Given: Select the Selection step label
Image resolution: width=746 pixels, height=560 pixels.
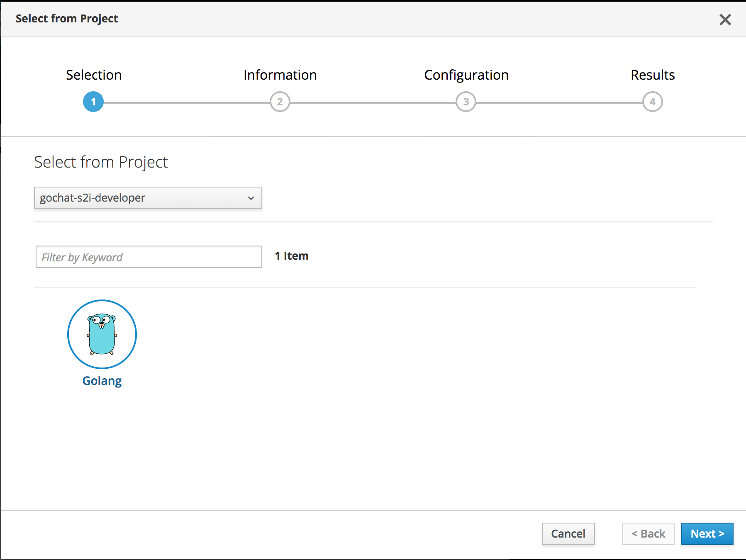Looking at the screenshot, I should pyautogui.click(x=94, y=75).
